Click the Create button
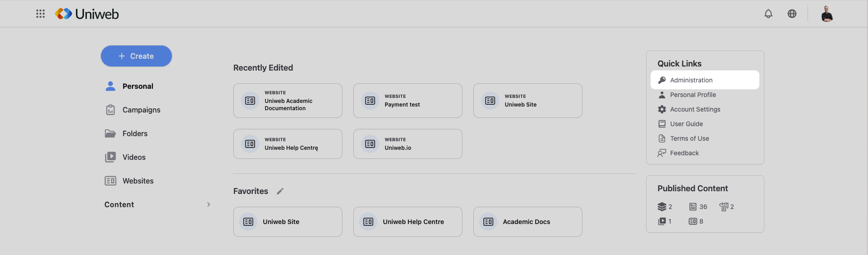868x255 pixels. (x=136, y=56)
